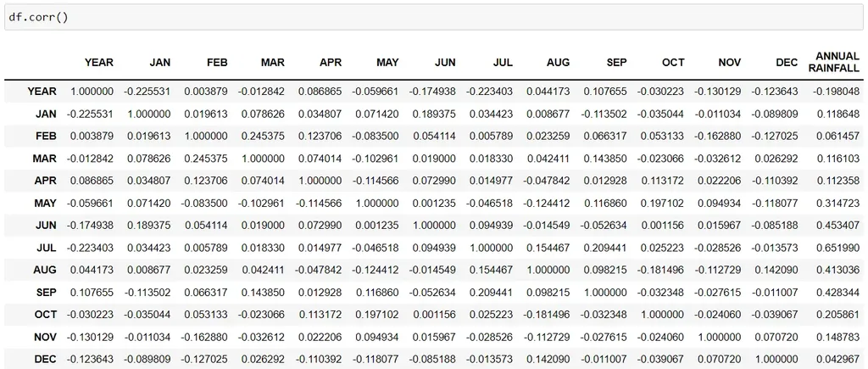
Task: Click DEC row ANNUAL RAINFALL value 0.042967
Action: coord(835,360)
